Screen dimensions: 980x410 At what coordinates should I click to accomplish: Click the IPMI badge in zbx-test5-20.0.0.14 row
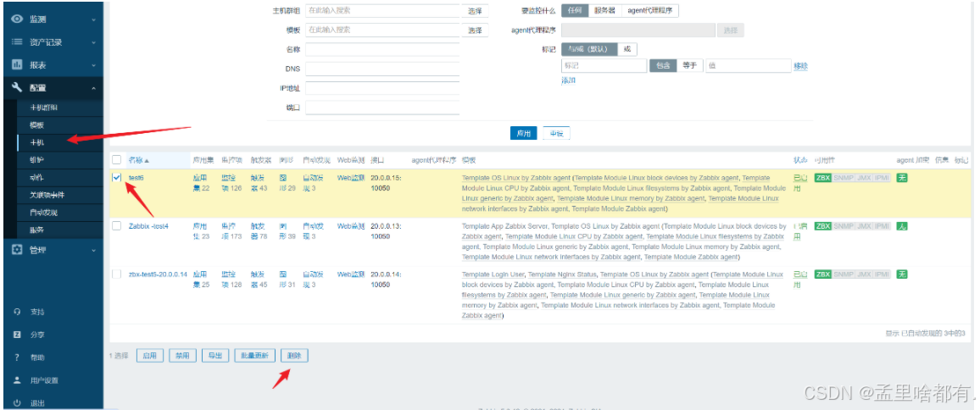(x=882, y=274)
